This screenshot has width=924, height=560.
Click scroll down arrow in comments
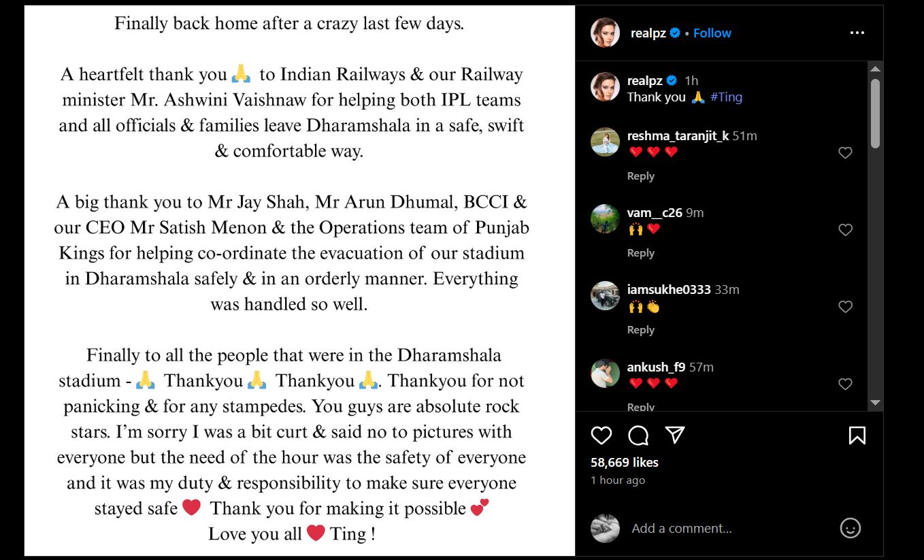[x=876, y=403]
